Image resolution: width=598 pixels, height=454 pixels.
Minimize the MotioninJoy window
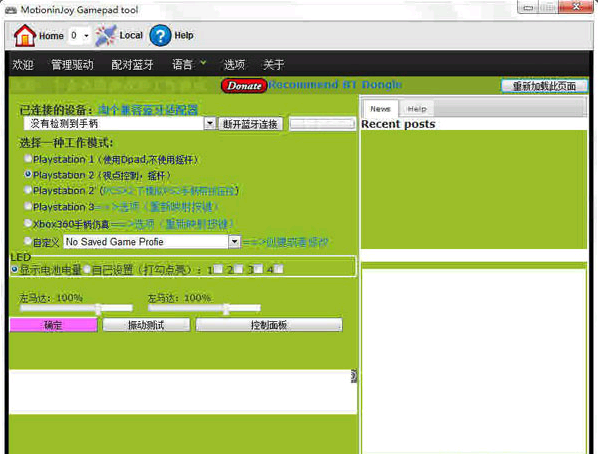[528, 7]
